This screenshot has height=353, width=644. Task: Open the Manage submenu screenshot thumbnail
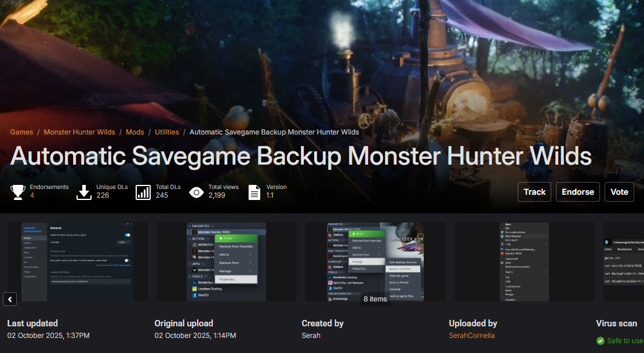375,262
